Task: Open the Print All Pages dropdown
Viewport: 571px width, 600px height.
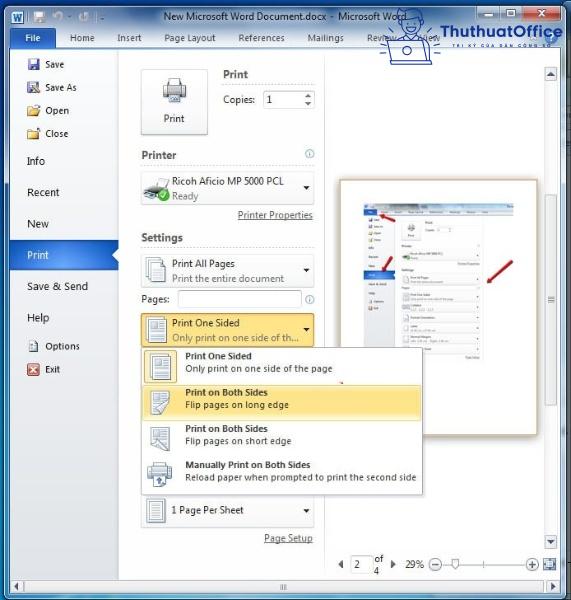Action: pyautogui.click(x=227, y=271)
